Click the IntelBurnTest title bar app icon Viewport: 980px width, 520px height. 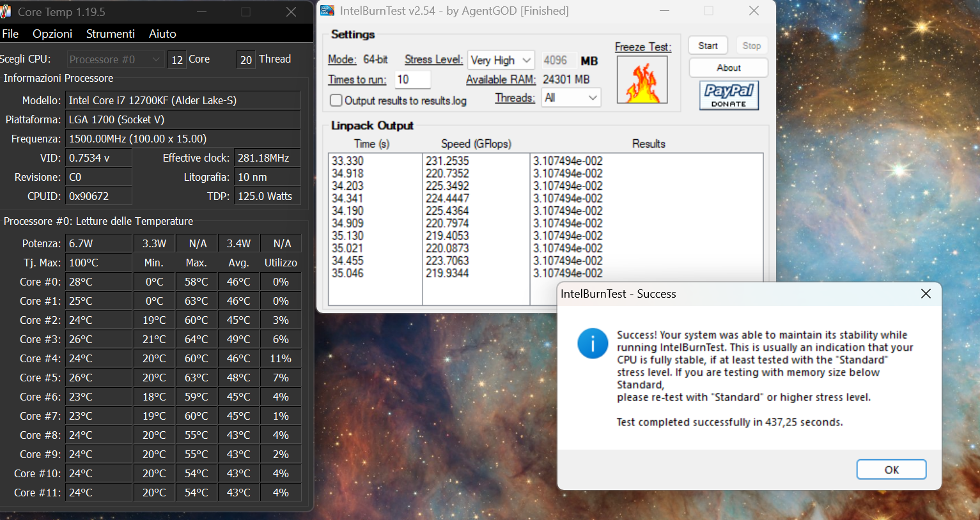coord(327,11)
